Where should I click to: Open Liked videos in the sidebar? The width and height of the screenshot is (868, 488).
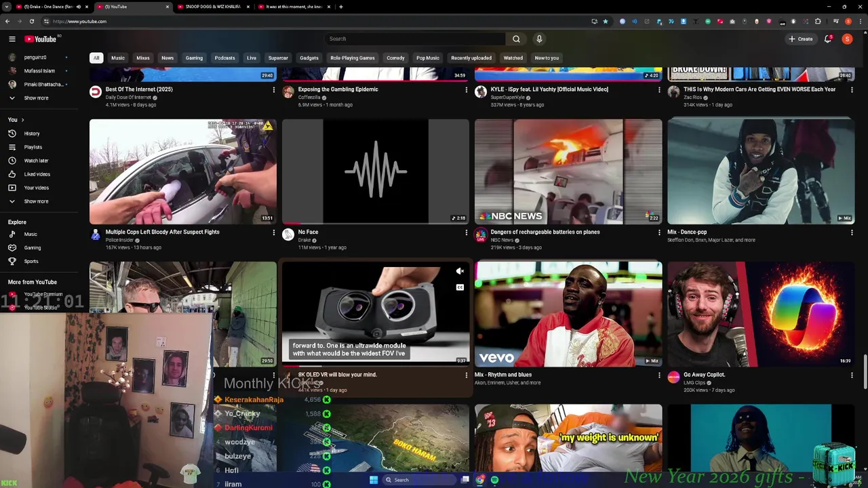[x=37, y=174]
